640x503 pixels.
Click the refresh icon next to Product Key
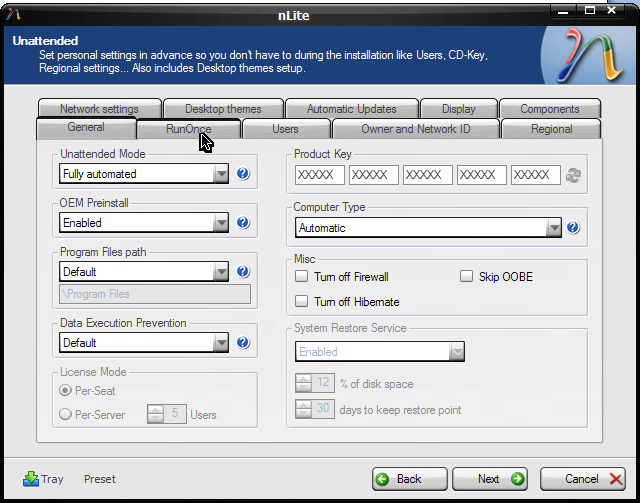click(x=573, y=175)
